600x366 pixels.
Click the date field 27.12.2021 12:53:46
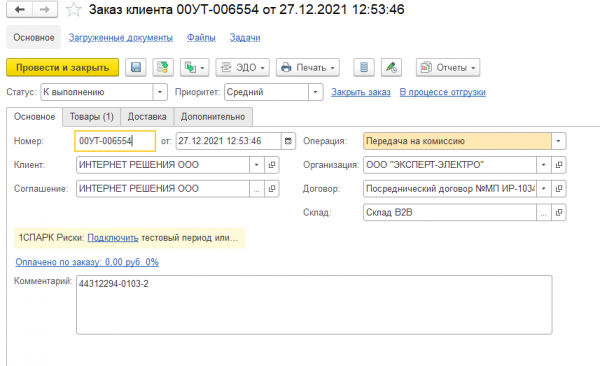(x=229, y=141)
